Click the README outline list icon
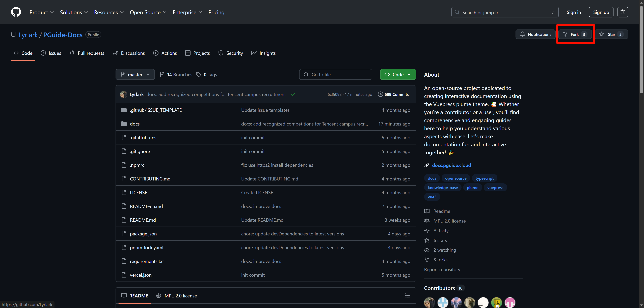 click(407, 295)
